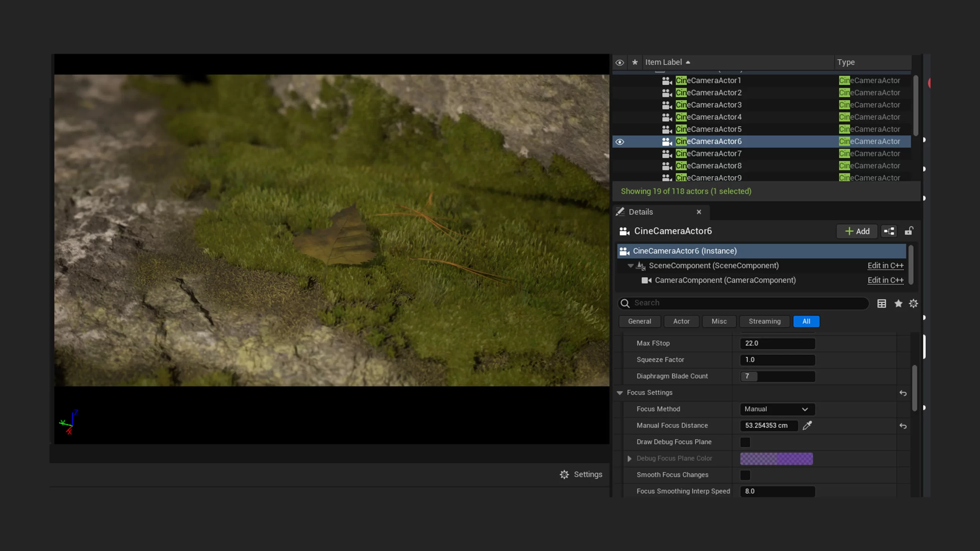Enable Smooth Focus Changes checkbox

point(745,475)
